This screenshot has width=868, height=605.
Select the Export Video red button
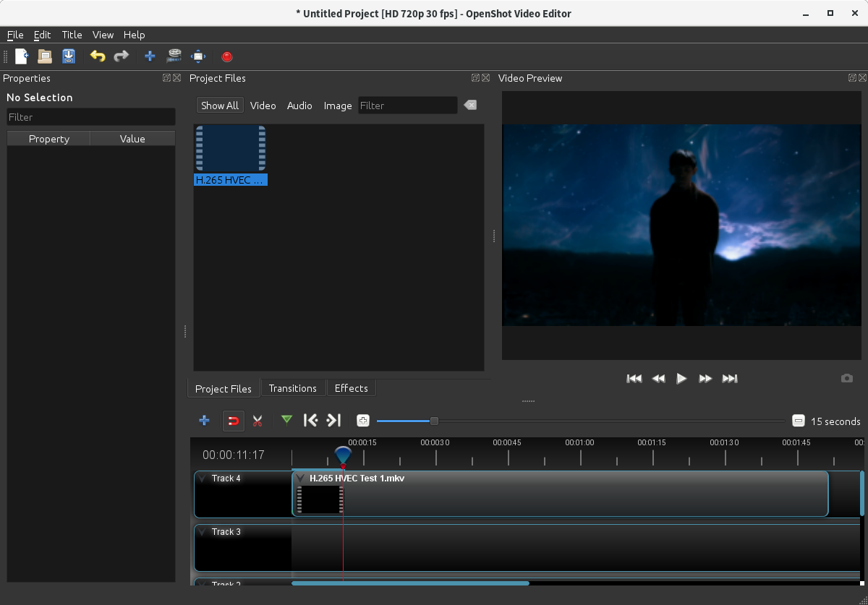click(x=226, y=56)
